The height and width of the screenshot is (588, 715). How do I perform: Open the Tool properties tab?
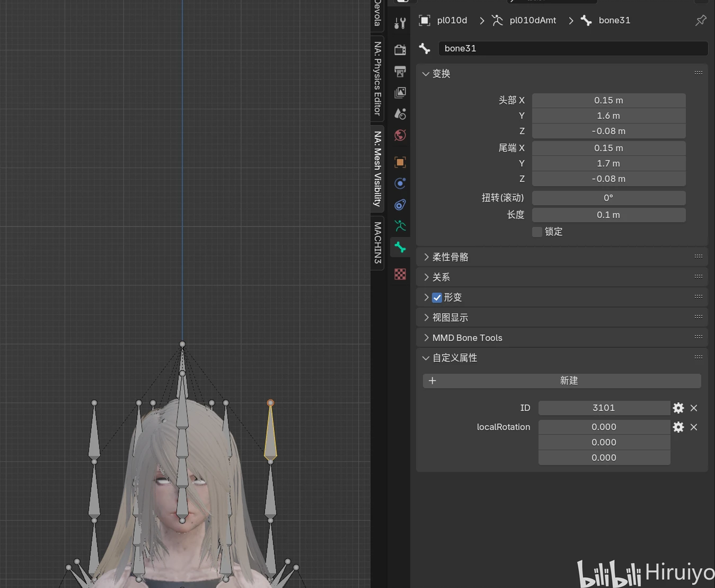(400, 23)
